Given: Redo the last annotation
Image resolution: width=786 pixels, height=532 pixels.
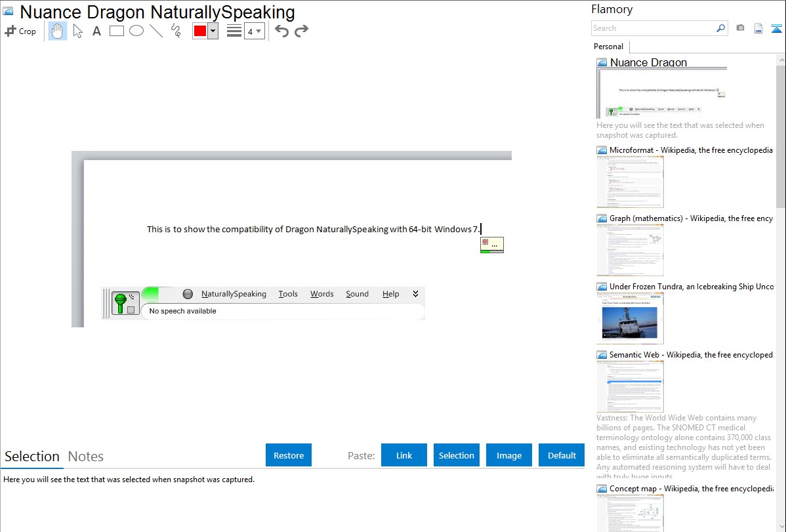Looking at the screenshot, I should coord(301,31).
